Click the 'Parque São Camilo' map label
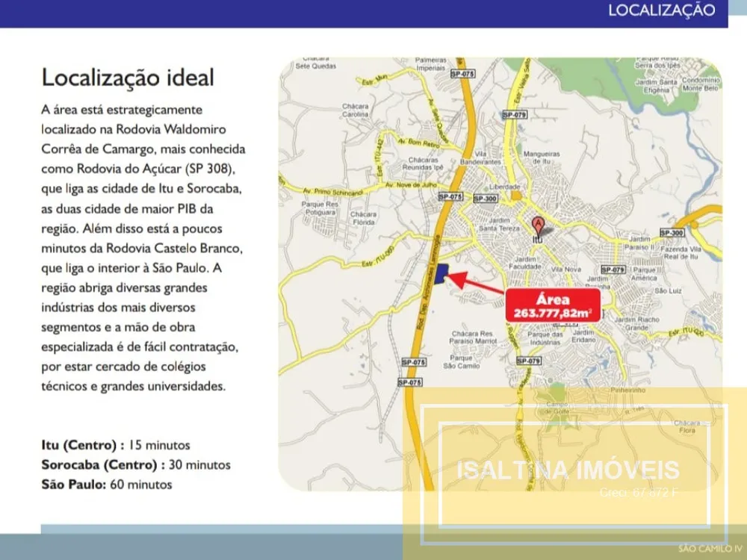Viewport: 747px width, 560px height. [x=461, y=362]
